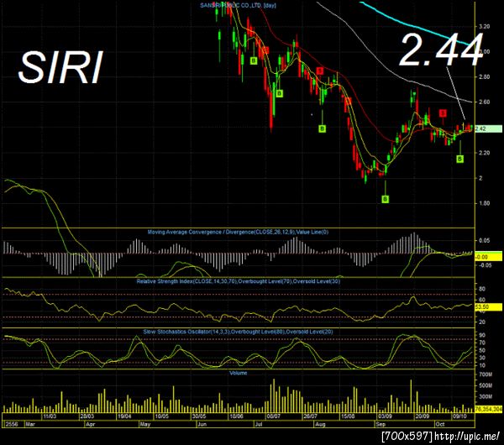Click the 28/03 date label
This screenshot has width=504, height=445.
pyautogui.click(x=87, y=416)
